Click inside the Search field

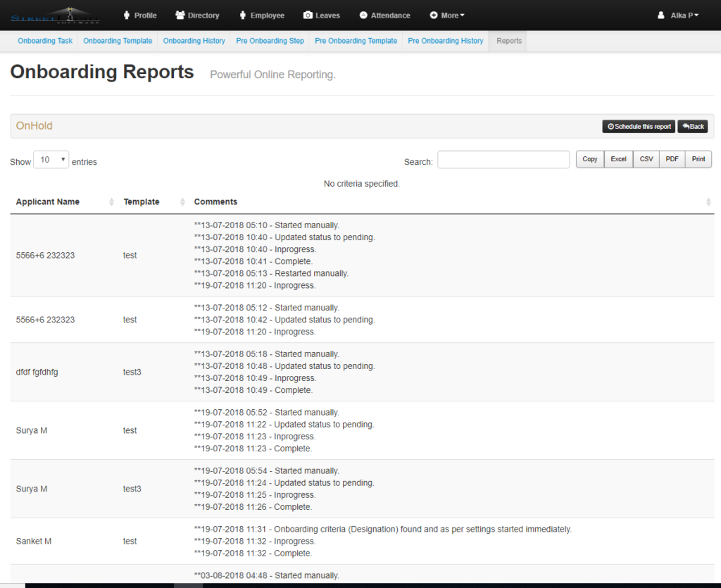pos(503,159)
